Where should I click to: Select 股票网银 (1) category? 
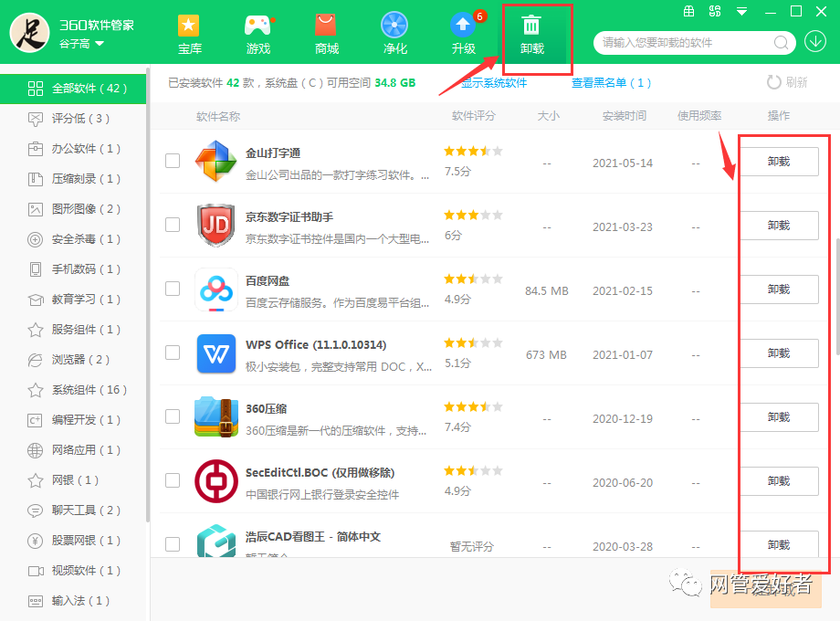73,540
